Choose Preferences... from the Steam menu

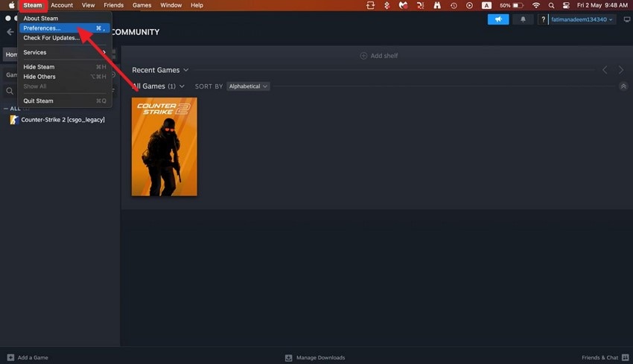point(65,28)
